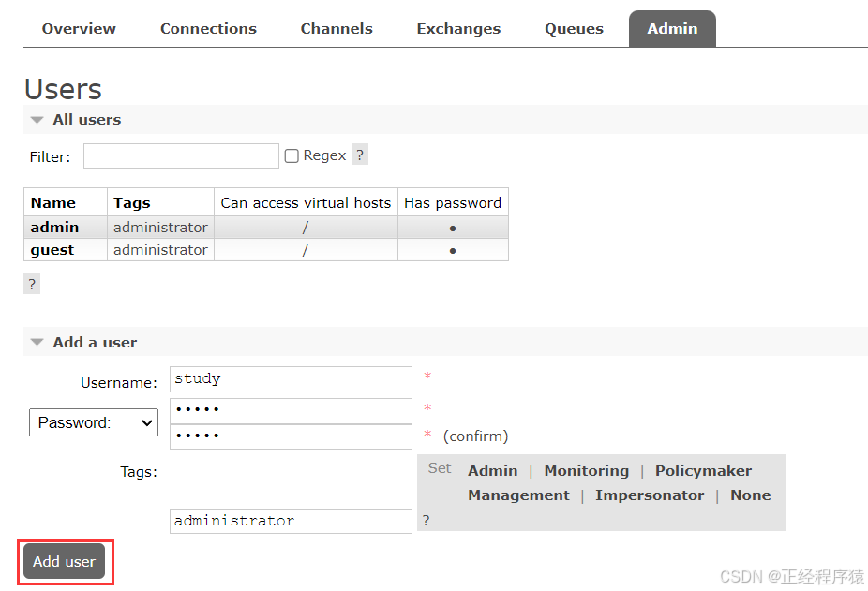
Task: Open the guest user details
Action: pyautogui.click(x=52, y=250)
